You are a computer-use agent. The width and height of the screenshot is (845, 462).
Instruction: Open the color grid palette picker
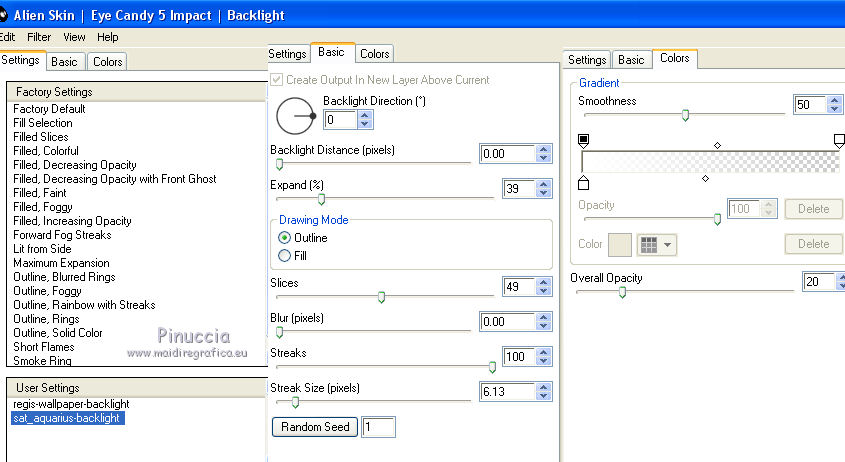pos(656,245)
